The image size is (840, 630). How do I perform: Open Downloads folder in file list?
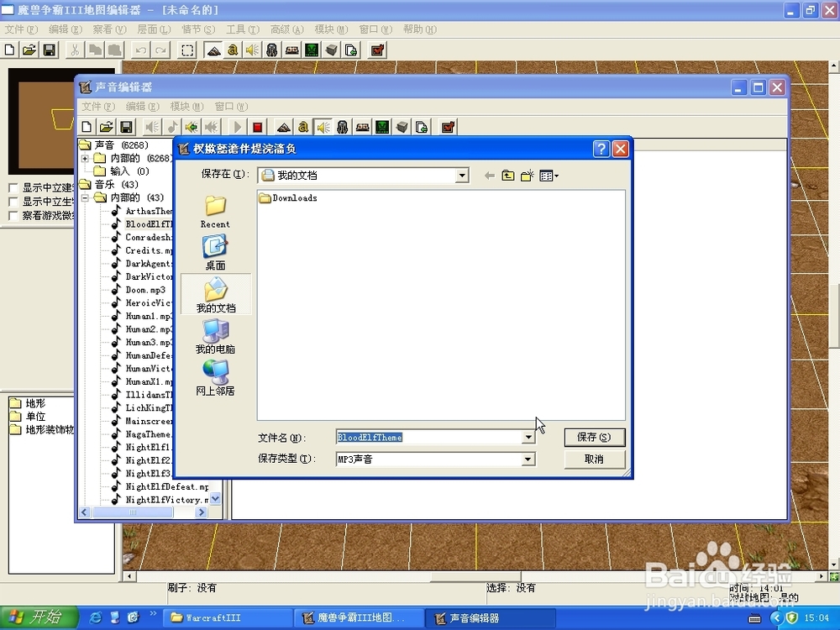[289, 198]
